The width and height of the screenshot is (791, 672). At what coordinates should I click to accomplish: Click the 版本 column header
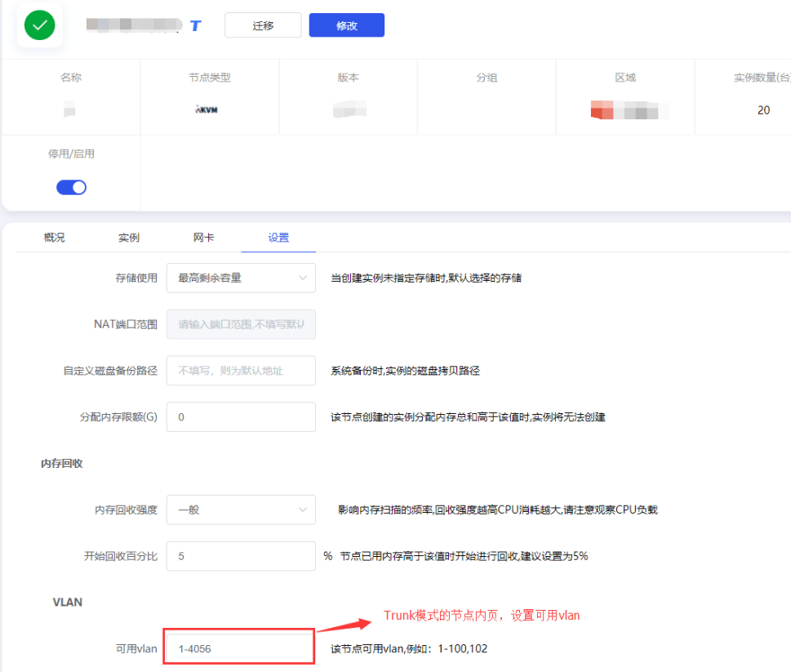tap(348, 78)
